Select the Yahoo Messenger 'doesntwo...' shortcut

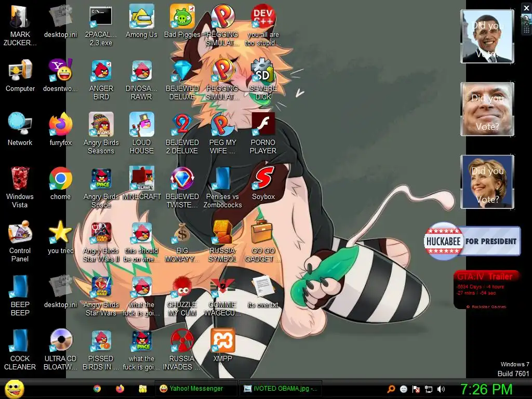tap(60, 75)
